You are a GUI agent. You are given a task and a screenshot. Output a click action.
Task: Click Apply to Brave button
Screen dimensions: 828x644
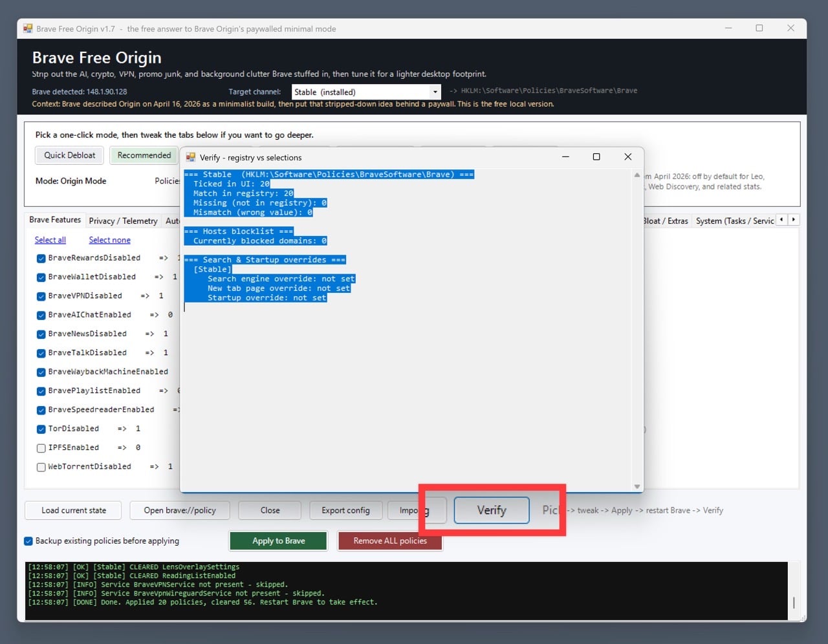pyautogui.click(x=279, y=541)
